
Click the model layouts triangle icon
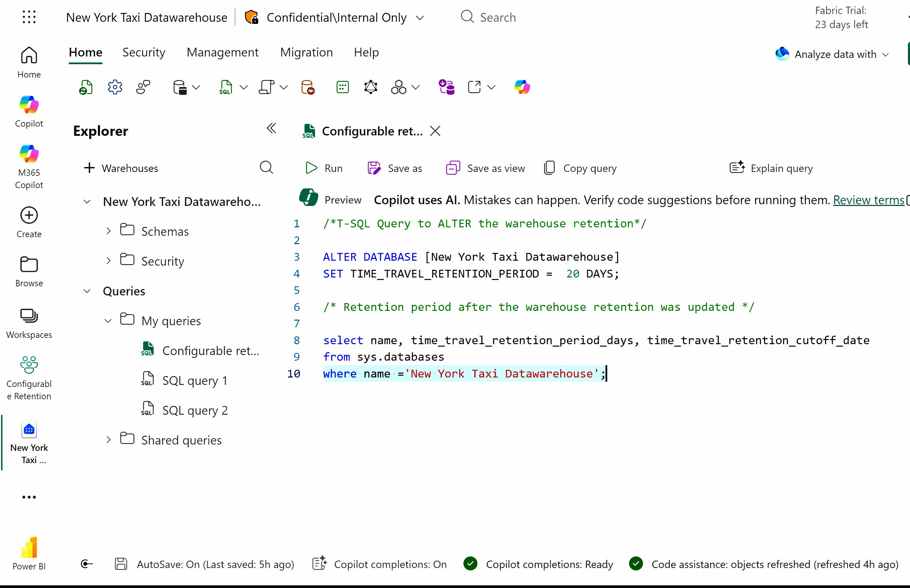coord(371,87)
